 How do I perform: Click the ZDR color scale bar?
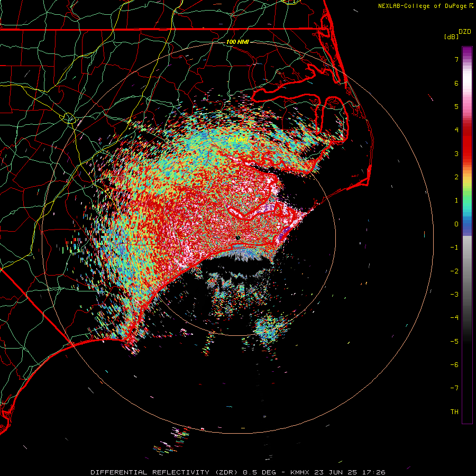tap(467, 235)
